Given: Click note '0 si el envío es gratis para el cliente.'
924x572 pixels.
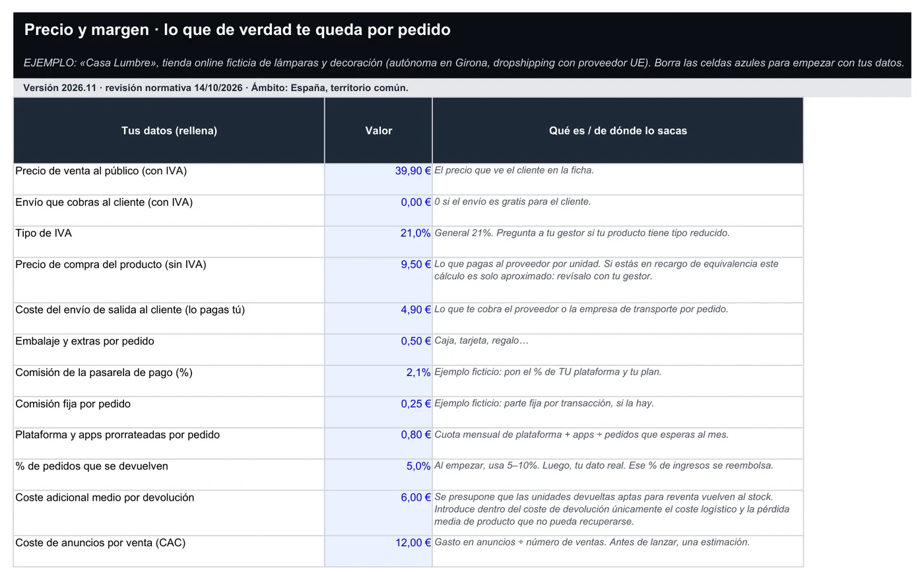Looking at the screenshot, I should pos(513,201).
